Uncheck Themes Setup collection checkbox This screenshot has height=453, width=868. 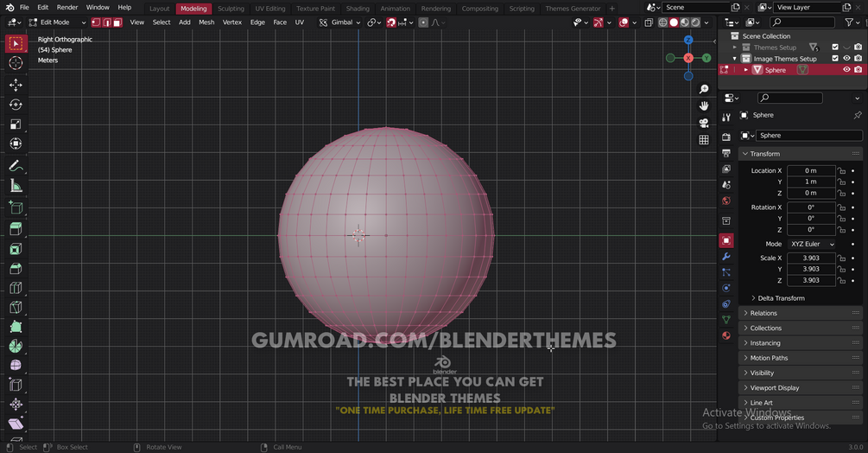click(x=835, y=47)
